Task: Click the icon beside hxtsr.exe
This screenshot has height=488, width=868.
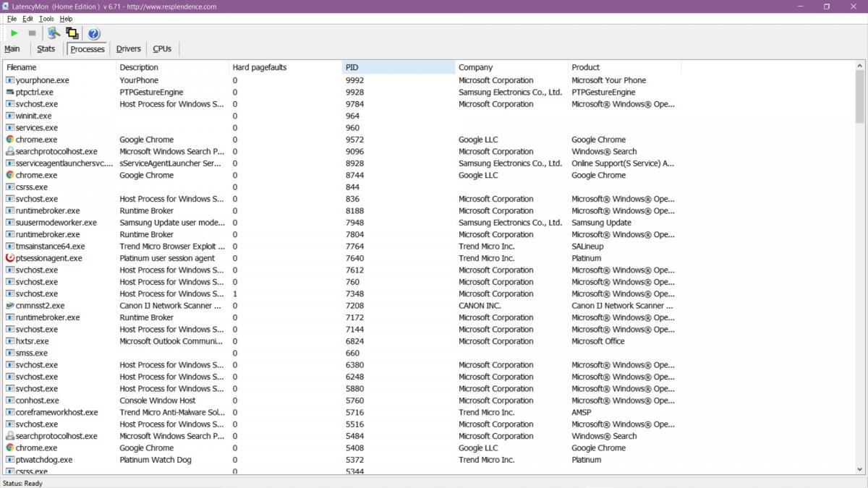Action: click(x=10, y=341)
